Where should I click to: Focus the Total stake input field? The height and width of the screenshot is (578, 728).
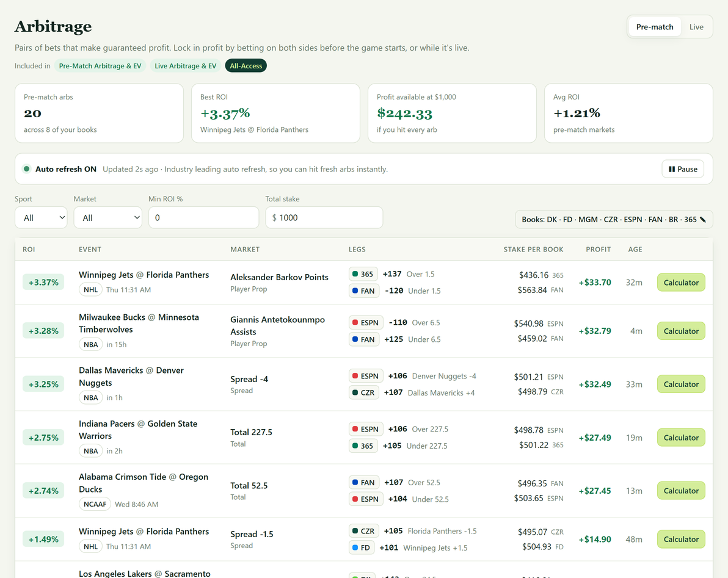point(324,217)
